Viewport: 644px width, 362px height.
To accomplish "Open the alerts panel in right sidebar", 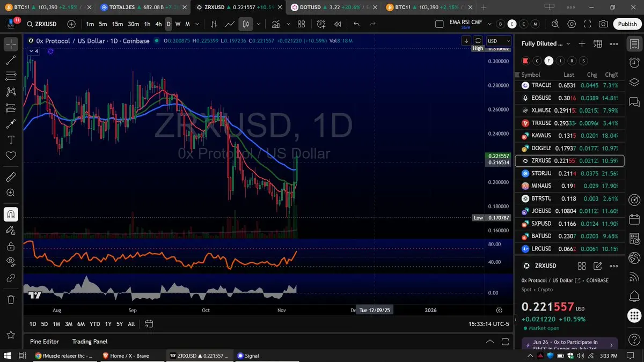I will pyautogui.click(x=634, y=62).
